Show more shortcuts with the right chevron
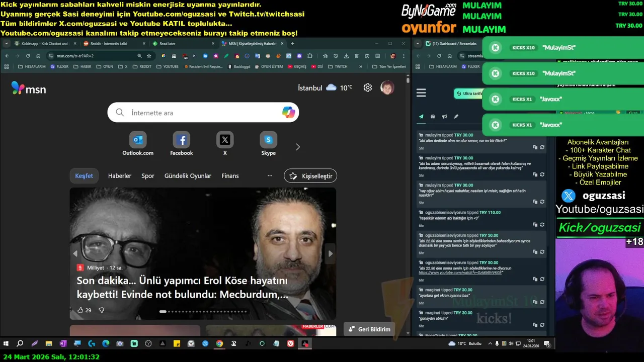644x362 pixels. (297, 147)
